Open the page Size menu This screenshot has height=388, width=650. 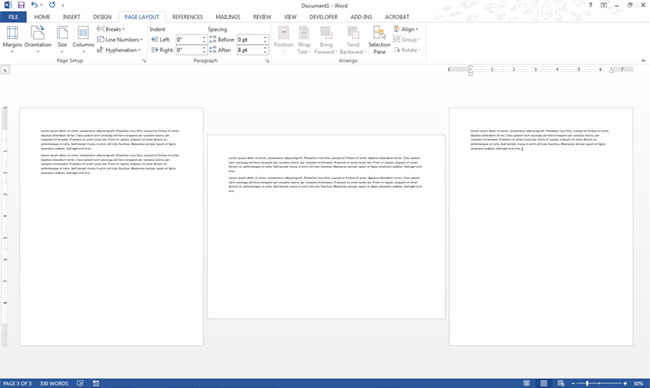[x=62, y=39]
